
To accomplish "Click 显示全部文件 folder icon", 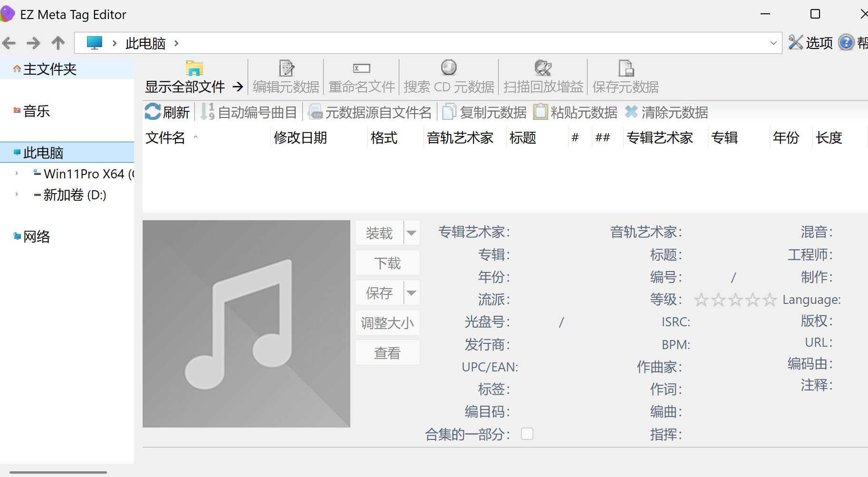I will (194, 68).
